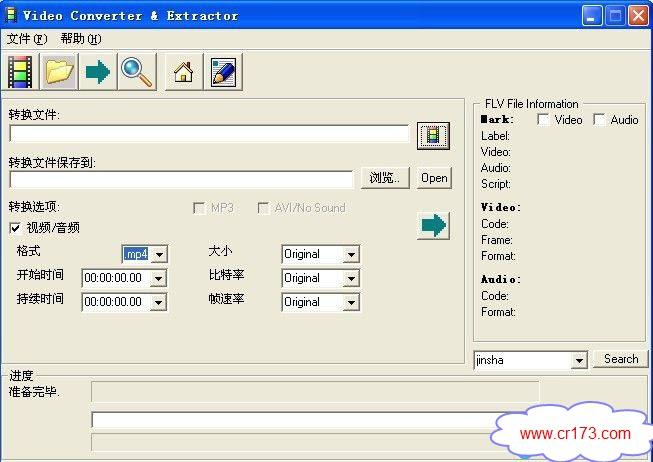Toggle the 视频/音频 checkbox
This screenshot has width=653, height=462.
click(x=15, y=228)
